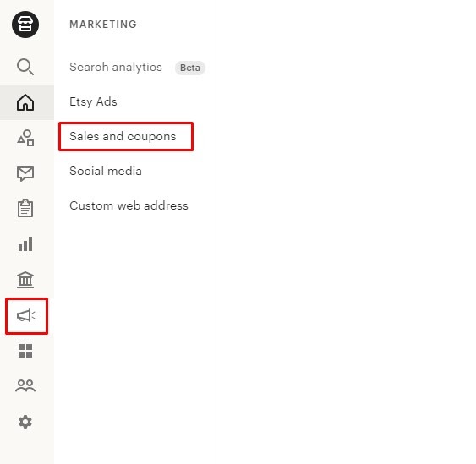Image resolution: width=476 pixels, height=464 pixels.
Task: Open Listings via the shapes icon
Action: (x=25, y=138)
